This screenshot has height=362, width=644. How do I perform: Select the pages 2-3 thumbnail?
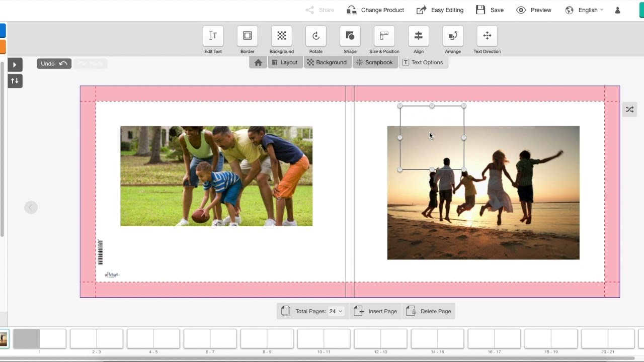pos(96,338)
